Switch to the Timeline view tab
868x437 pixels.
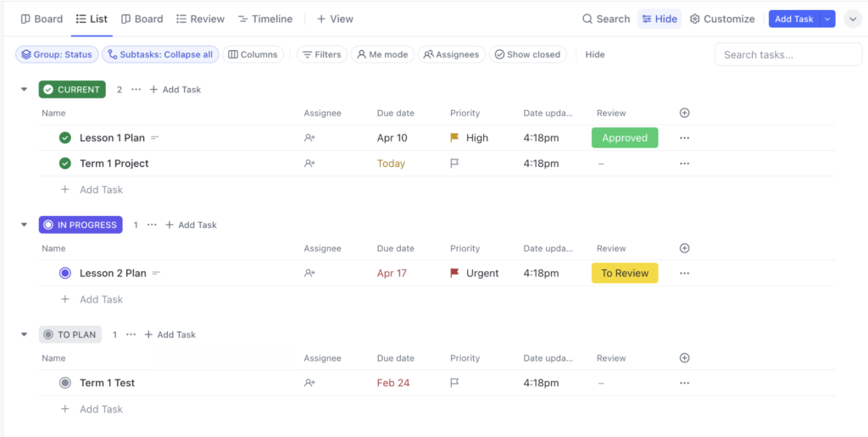[264, 19]
